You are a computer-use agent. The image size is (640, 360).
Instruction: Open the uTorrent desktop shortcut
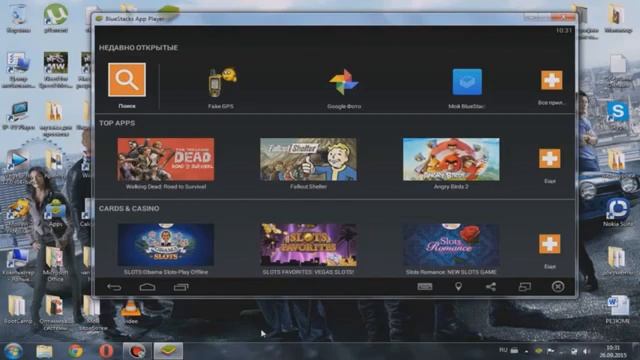tap(56, 18)
